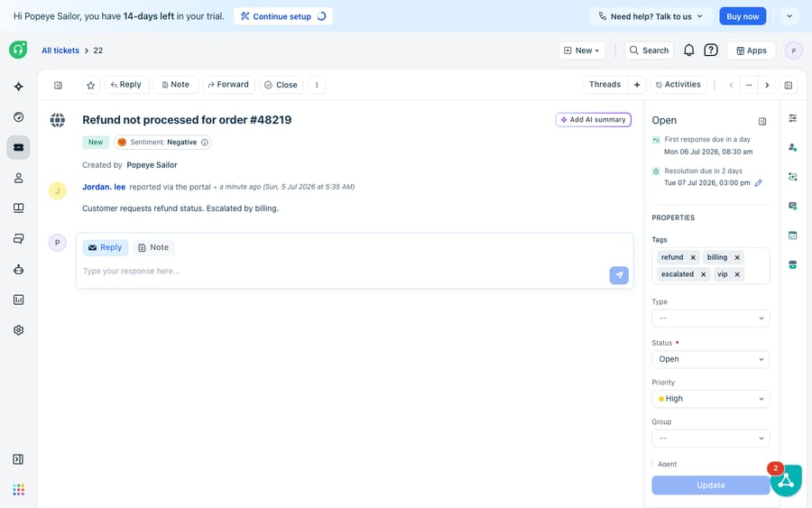Open contact details icon in right rail
Image resolution: width=812 pixels, height=508 pixels.
(x=793, y=148)
